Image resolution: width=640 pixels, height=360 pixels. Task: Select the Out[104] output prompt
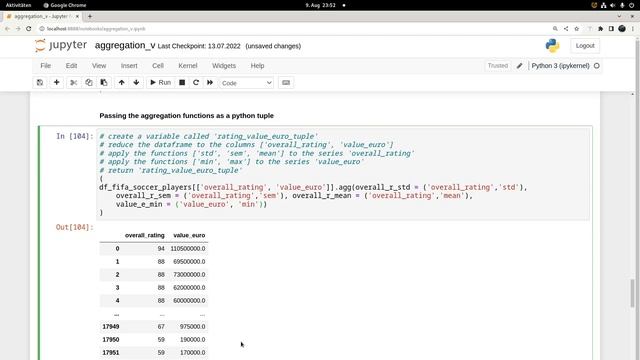click(74, 227)
